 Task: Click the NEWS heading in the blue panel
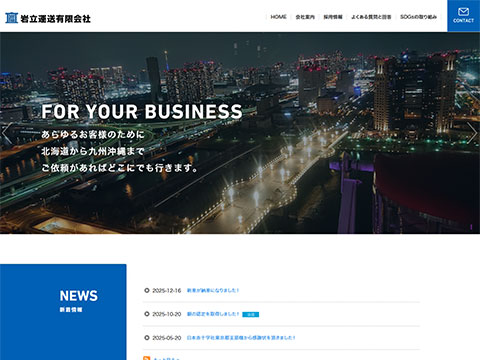click(x=79, y=296)
